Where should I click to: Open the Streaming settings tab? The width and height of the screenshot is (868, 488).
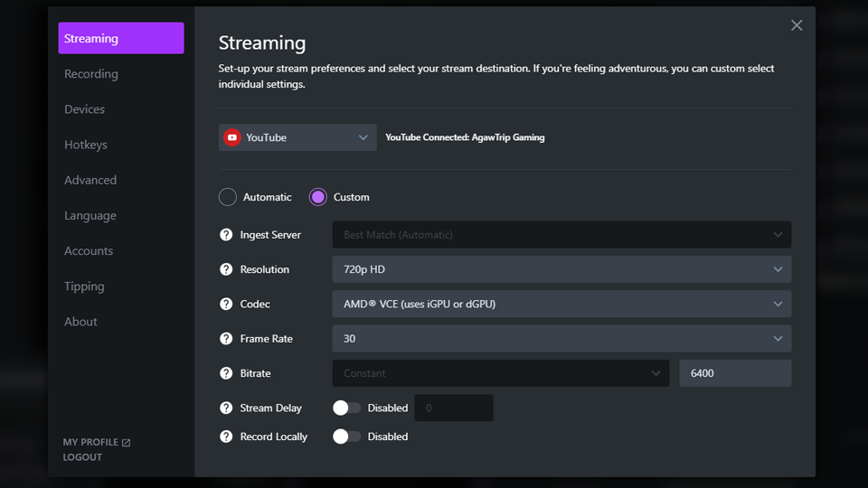click(x=120, y=38)
